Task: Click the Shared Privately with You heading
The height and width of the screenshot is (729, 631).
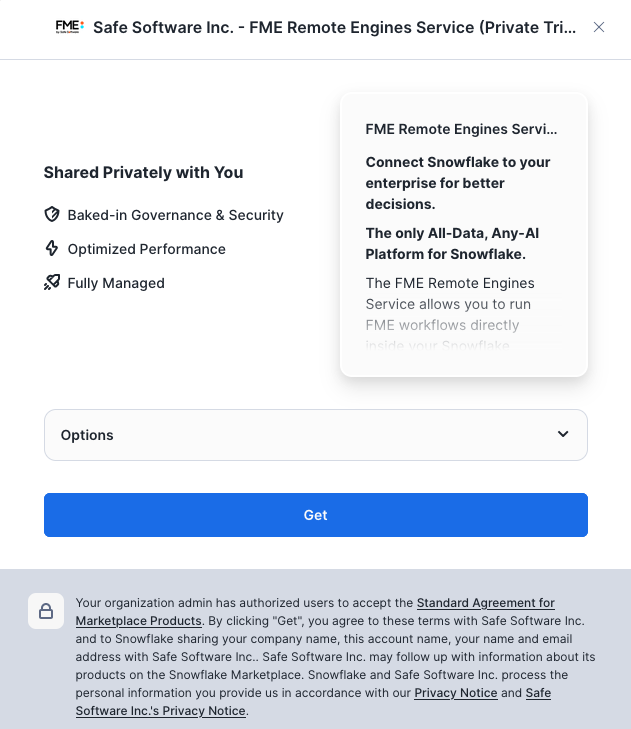Action: (143, 172)
